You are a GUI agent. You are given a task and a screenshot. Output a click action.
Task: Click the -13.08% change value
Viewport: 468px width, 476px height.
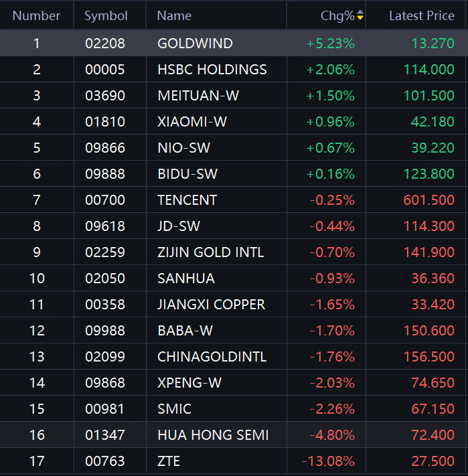click(328, 461)
